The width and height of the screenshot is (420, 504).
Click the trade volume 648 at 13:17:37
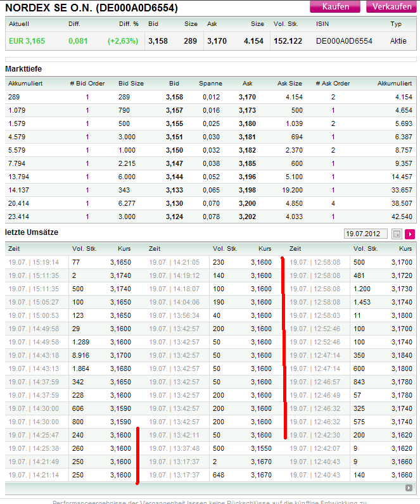point(219,475)
